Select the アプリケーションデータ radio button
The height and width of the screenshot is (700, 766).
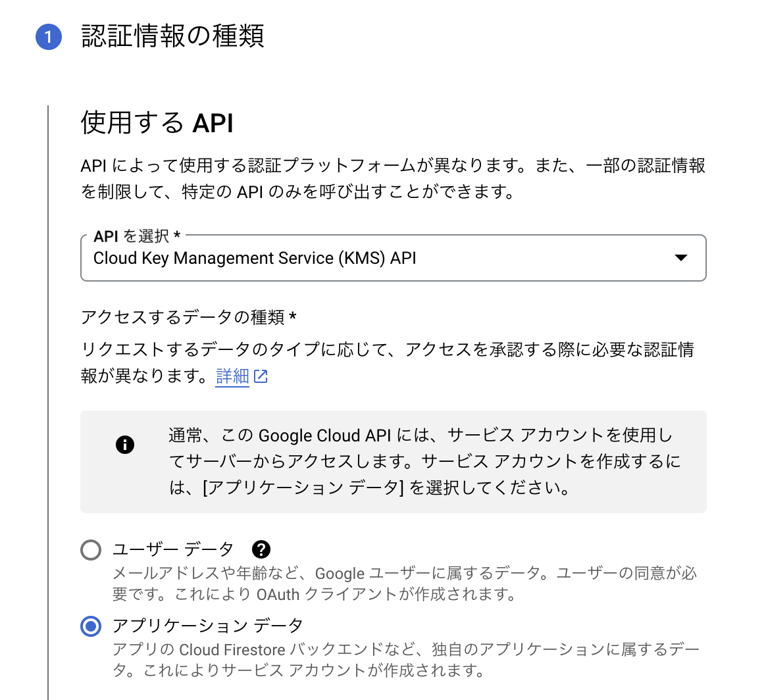(x=91, y=626)
